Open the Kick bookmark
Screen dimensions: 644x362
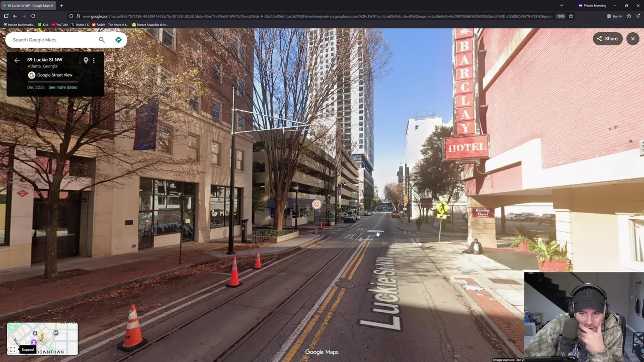click(43, 25)
